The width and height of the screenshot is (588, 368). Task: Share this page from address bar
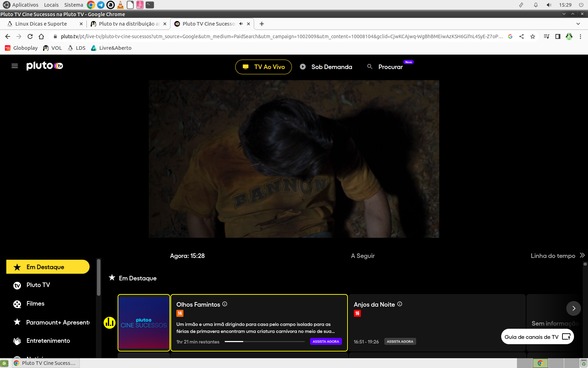pyautogui.click(x=521, y=36)
